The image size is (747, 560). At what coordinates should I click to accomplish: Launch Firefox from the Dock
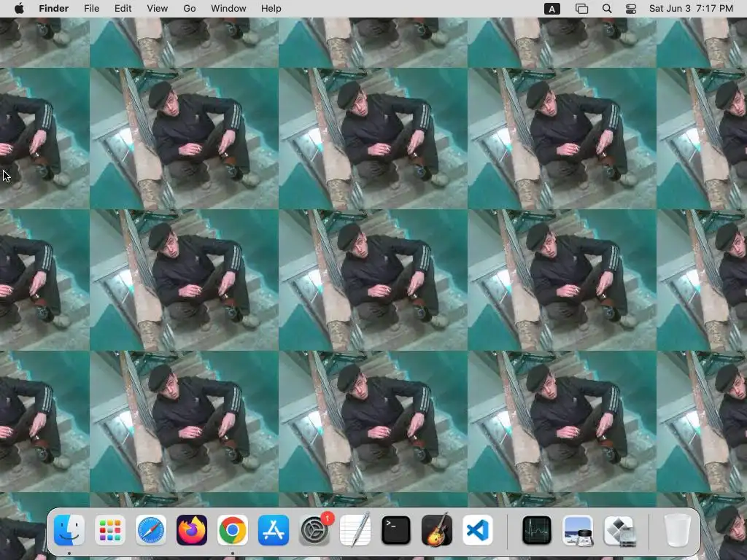point(192,530)
